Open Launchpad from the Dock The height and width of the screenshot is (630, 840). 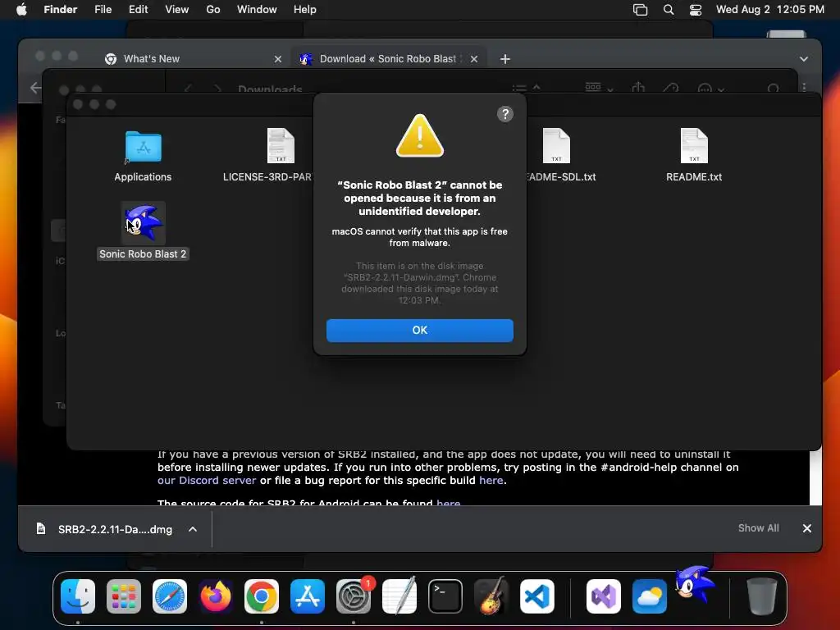[124, 596]
